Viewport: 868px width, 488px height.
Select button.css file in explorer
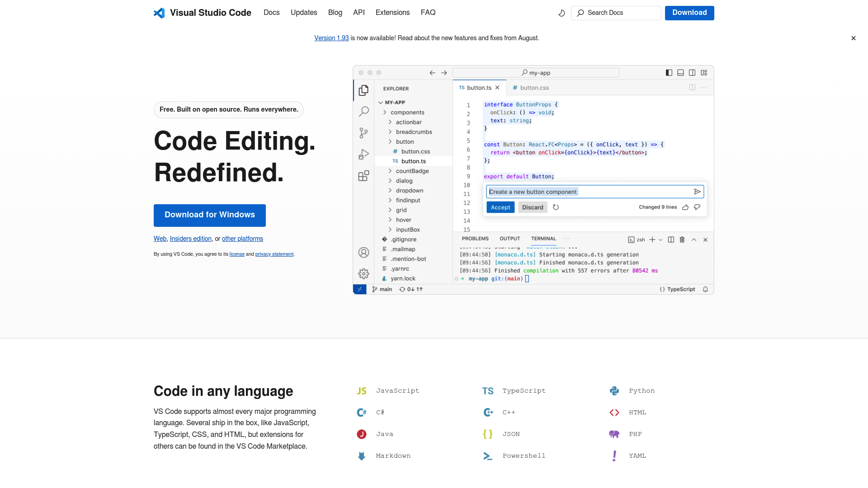[415, 152]
